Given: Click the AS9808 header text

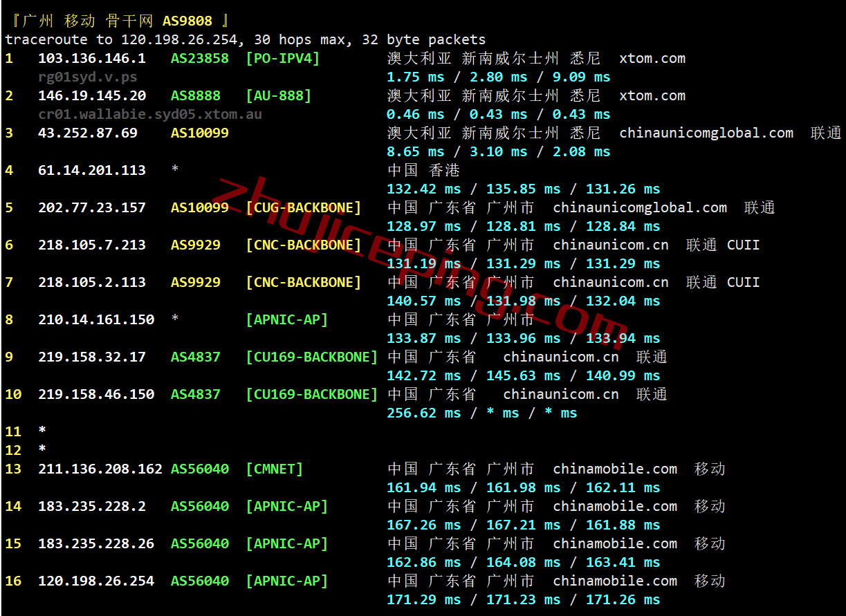Looking at the screenshot, I should [187, 21].
